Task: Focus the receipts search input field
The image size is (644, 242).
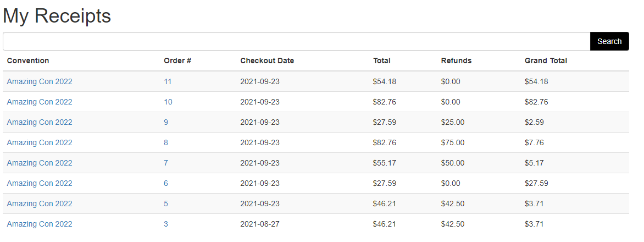Action: 297,41
